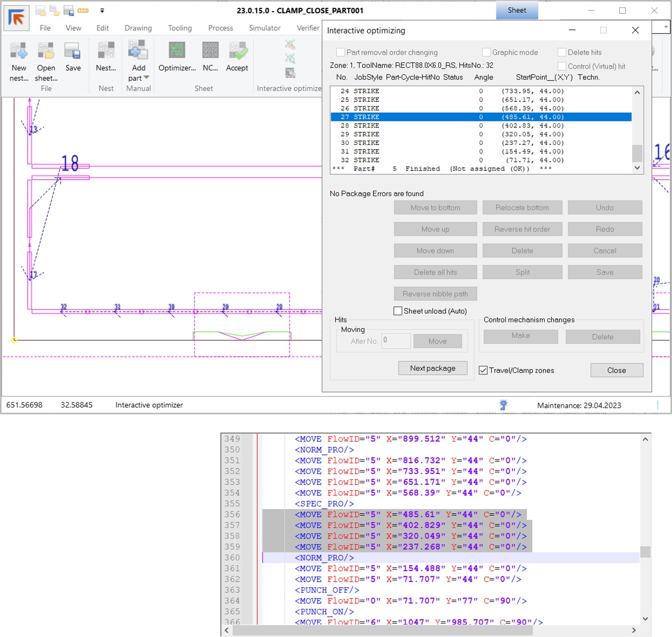Image resolution: width=672 pixels, height=637 pixels.
Task: Open quick access toolbar customize dropdown
Action: click(102, 10)
